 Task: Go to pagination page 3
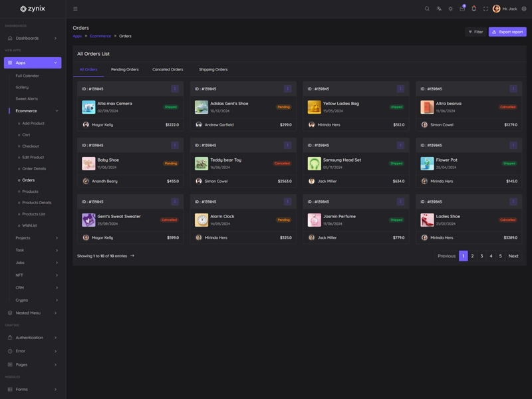[x=481, y=256]
